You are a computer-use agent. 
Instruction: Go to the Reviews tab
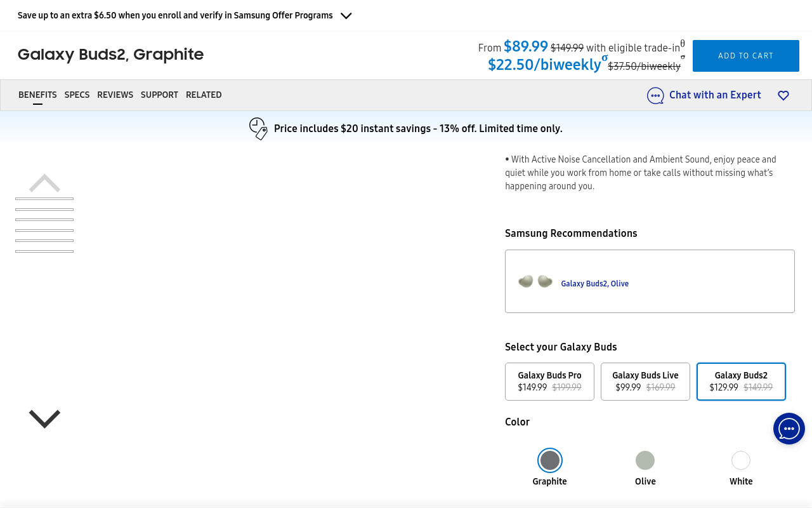(x=115, y=95)
